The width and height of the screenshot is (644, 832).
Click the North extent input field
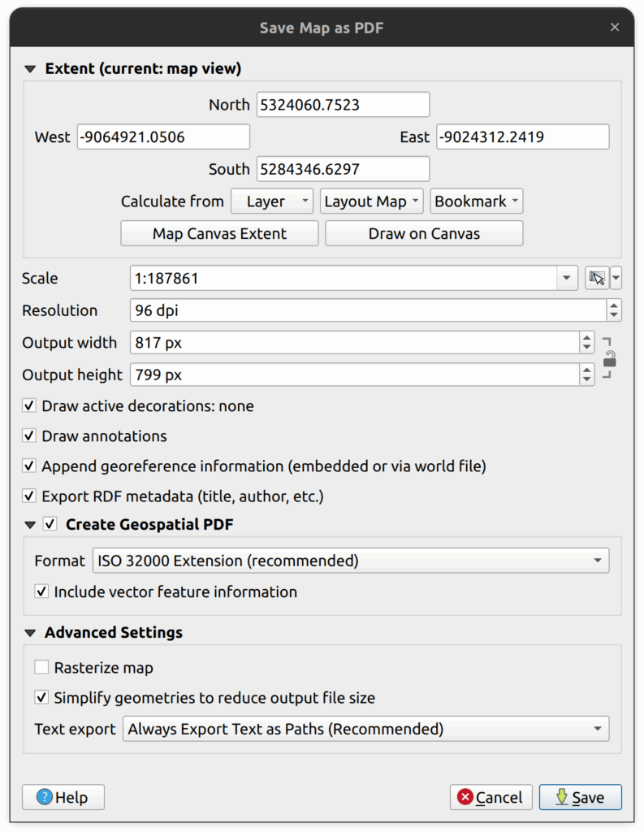343,105
